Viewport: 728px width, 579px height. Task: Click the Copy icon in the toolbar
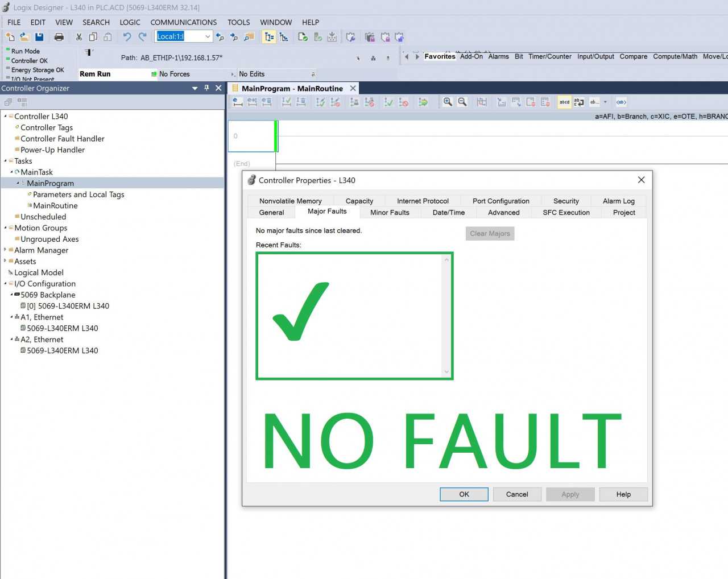coord(93,37)
